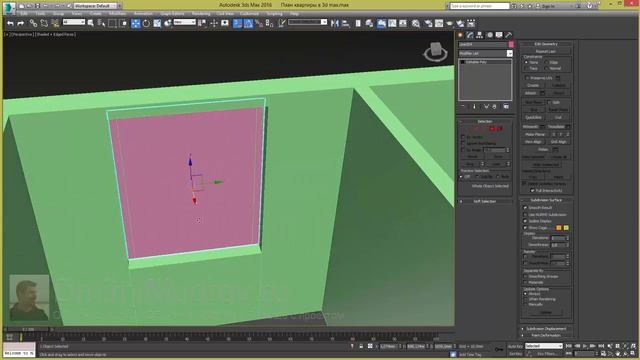Toggle Use NURMS Subdivision checkbox
The height and width of the screenshot is (360, 640).
[525, 215]
